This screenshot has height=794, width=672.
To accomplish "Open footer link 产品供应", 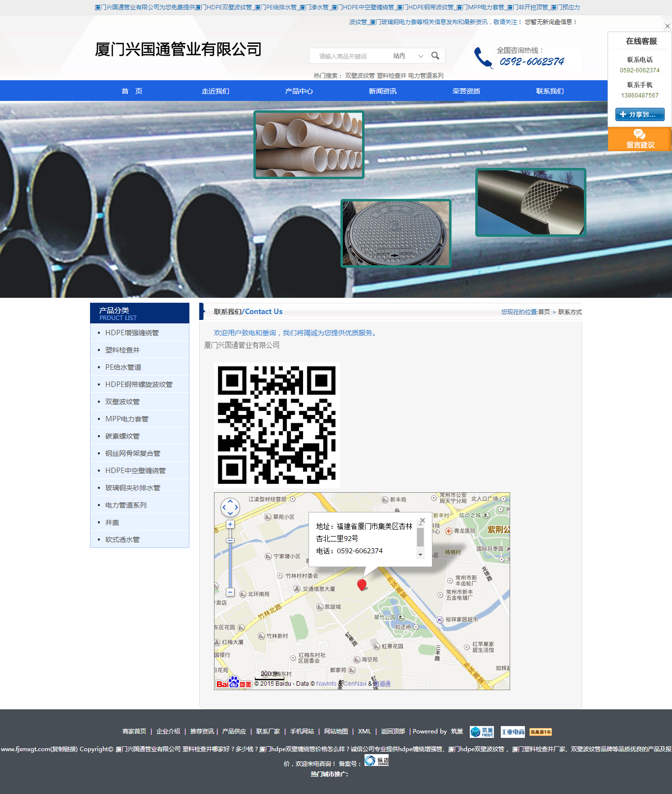I will [234, 731].
